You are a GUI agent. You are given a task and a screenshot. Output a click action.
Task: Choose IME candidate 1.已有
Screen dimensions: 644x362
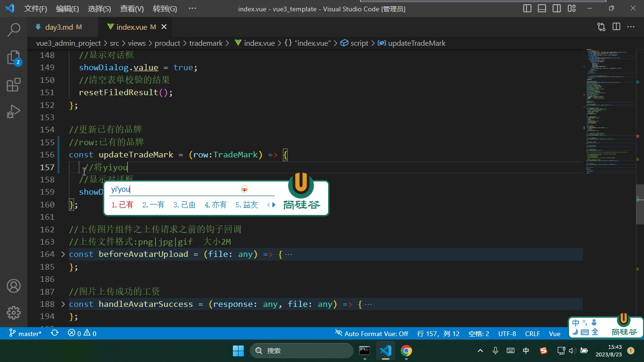[122, 205]
